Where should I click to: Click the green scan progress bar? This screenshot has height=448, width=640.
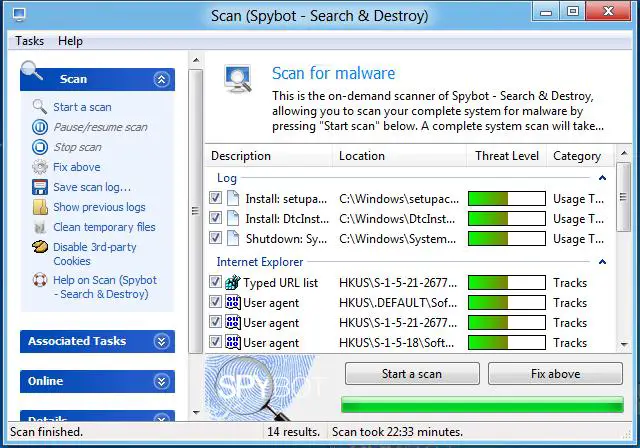coord(482,405)
